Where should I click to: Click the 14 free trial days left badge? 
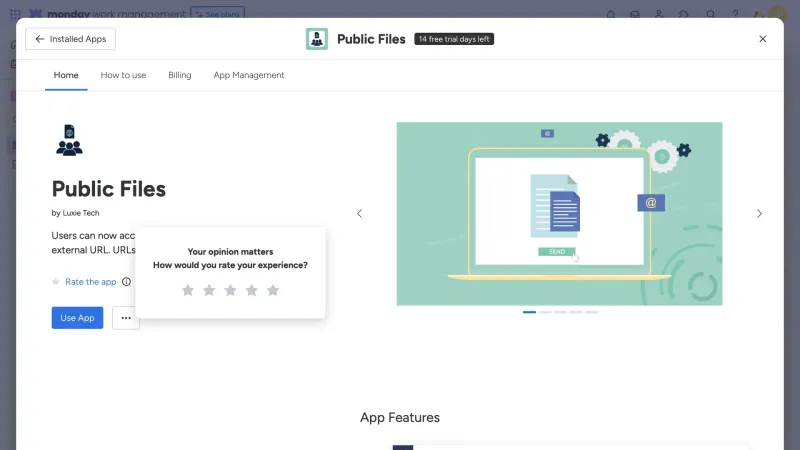pyautogui.click(x=454, y=39)
